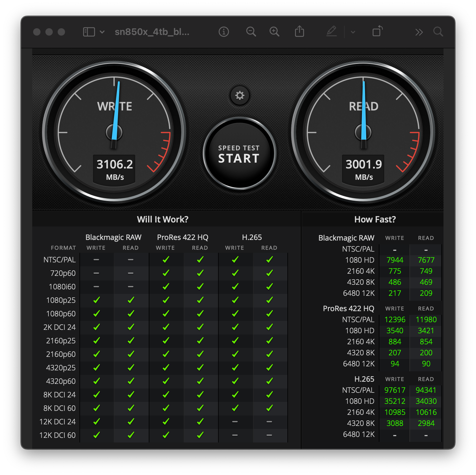This screenshot has width=476, height=475.
Task: Select the 8K DCI 60 format row label
Action: pyautogui.click(x=60, y=408)
